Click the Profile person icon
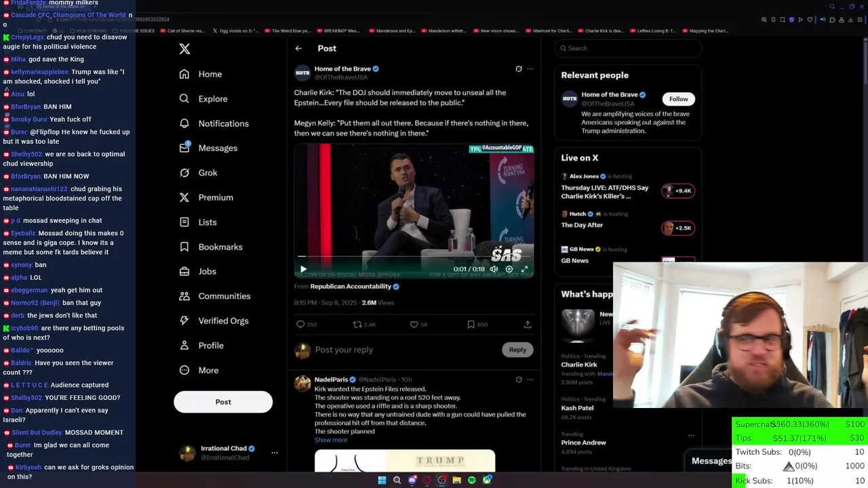This screenshot has height=488, width=868. click(x=184, y=346)
